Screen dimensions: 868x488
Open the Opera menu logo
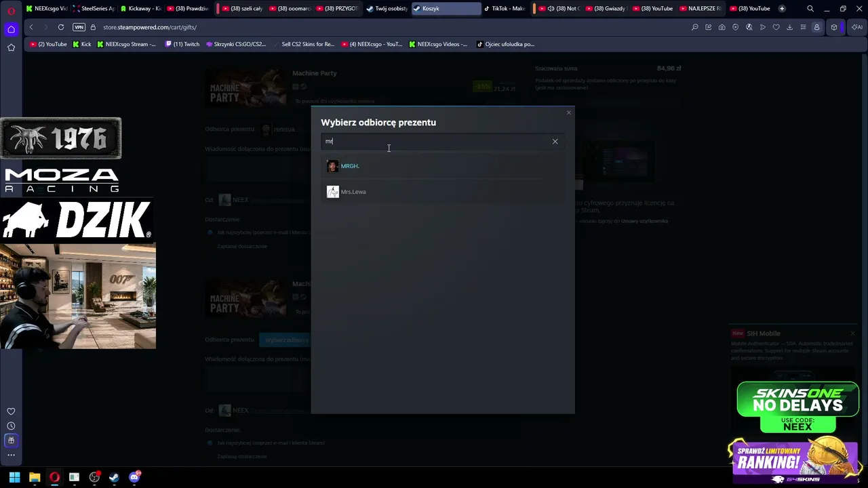(11, 11)
